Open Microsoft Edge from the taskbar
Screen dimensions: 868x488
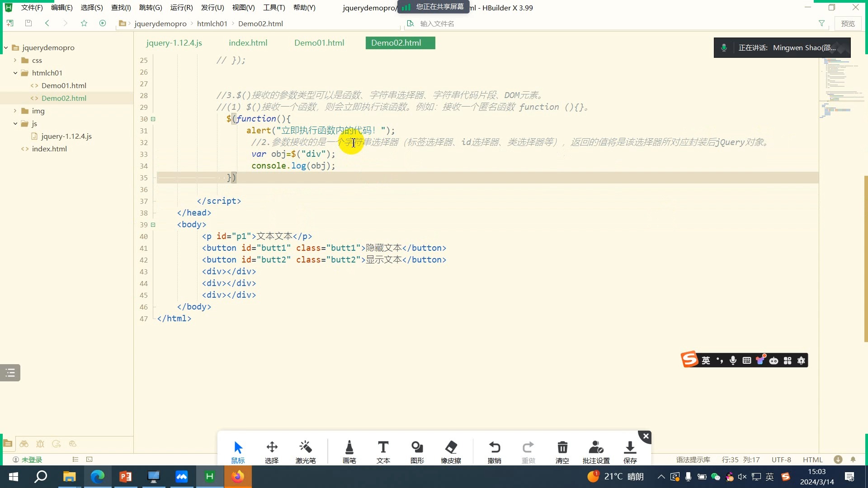(97, 477)
